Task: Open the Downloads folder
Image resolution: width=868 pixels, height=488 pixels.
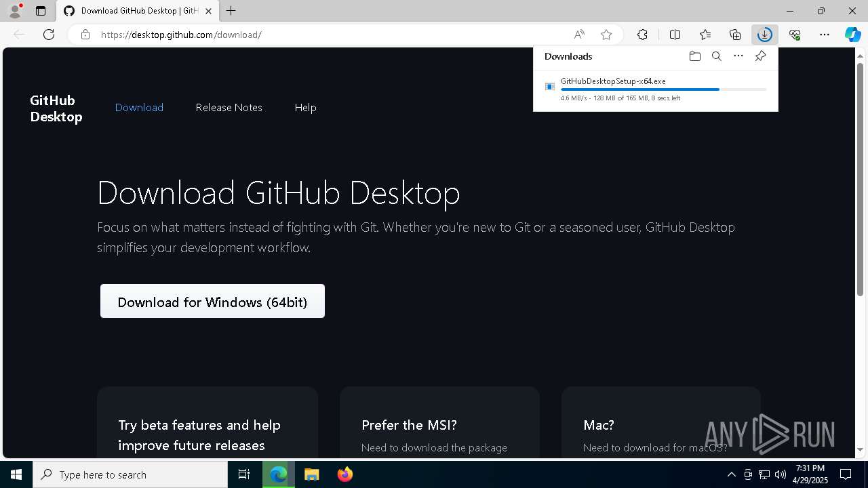Action: (694, 56)
